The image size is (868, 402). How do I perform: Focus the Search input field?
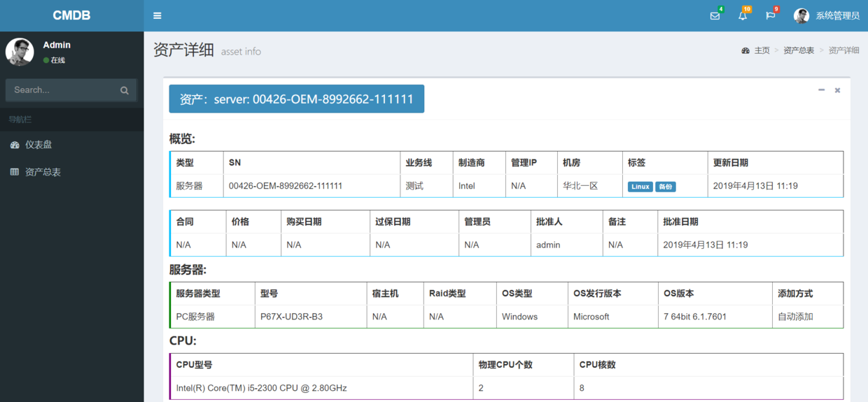click(63, 90)
